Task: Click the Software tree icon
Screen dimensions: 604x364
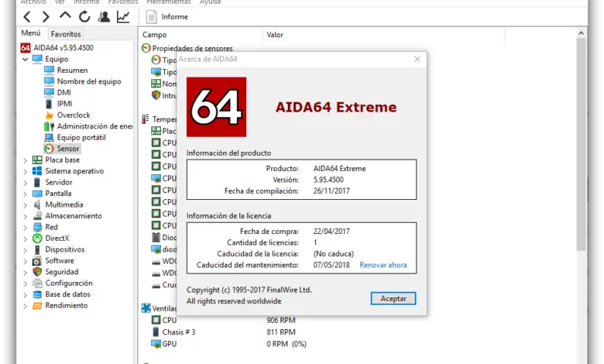Action: [37, 261]
